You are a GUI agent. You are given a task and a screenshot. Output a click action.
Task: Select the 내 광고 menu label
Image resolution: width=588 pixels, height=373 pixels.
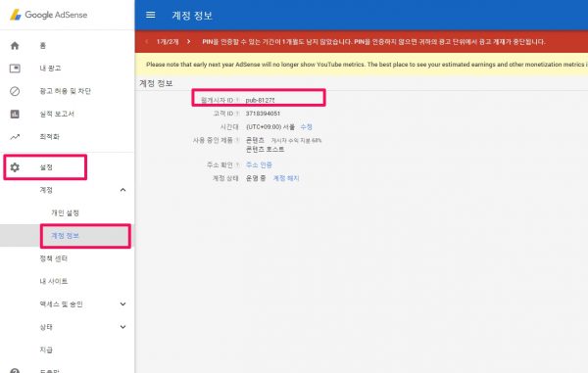(50, 69)
